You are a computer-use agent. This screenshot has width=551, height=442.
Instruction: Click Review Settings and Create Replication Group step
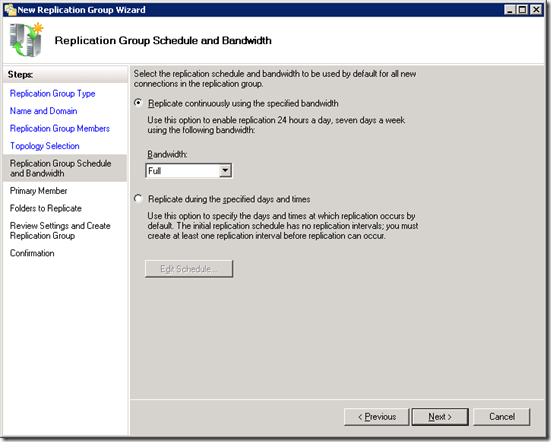tap(60, 230)
